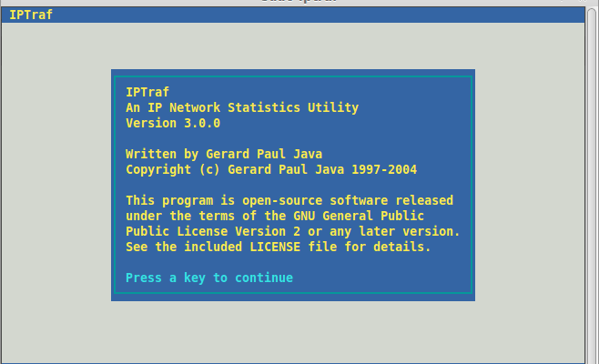Select "An IP Network Statistics Utility" line
599x364 pixels.
(x=242, y=107)
